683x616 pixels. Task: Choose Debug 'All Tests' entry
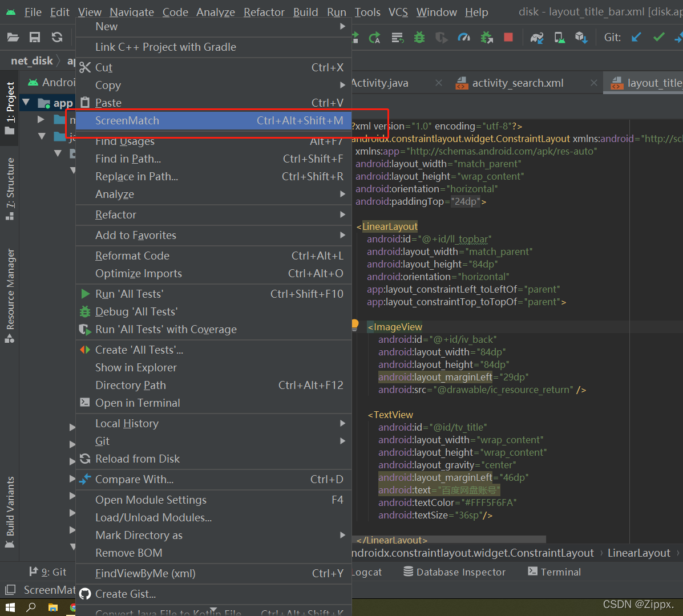(213, 311)
